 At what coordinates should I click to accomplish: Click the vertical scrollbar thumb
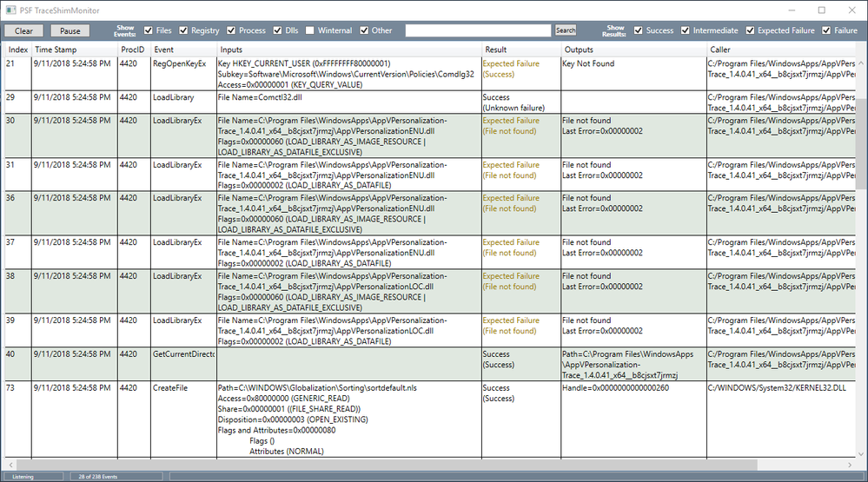click(861, 145)
